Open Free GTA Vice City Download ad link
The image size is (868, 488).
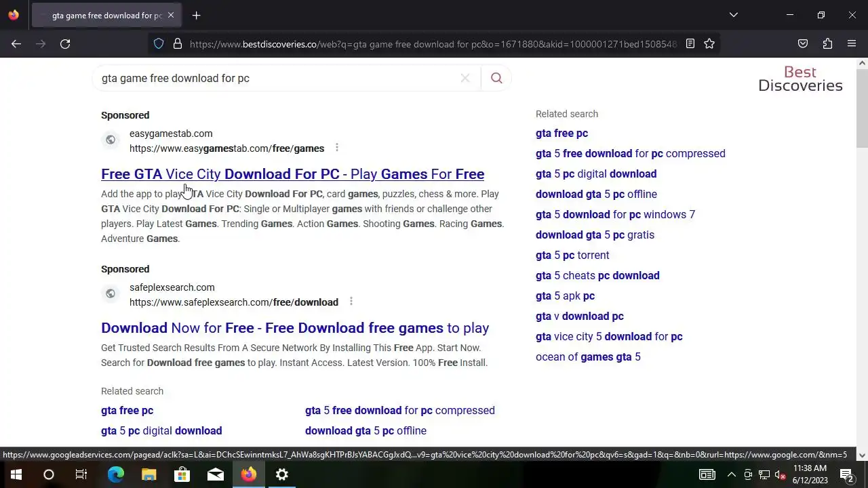(292, 174)
